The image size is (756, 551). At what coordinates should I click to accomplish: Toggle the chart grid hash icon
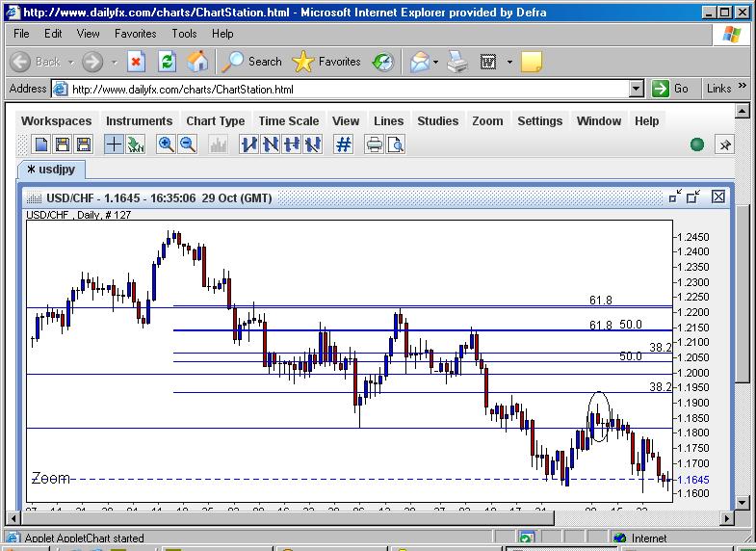[343, 144]
